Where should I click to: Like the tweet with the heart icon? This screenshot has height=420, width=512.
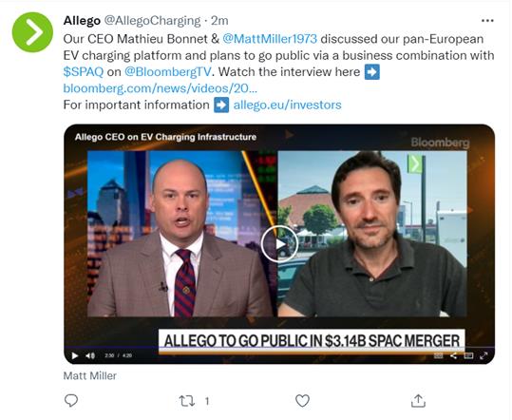(x=302, y=400)
